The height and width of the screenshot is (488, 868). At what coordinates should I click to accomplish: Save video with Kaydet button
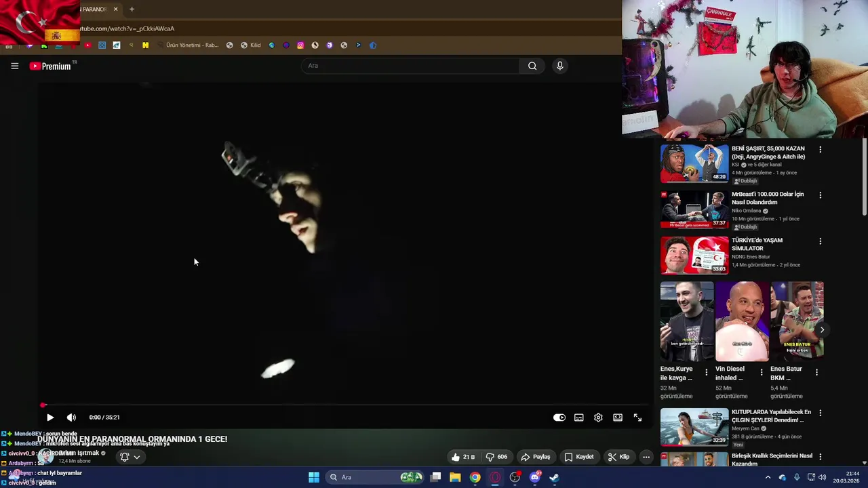point(579,457)
